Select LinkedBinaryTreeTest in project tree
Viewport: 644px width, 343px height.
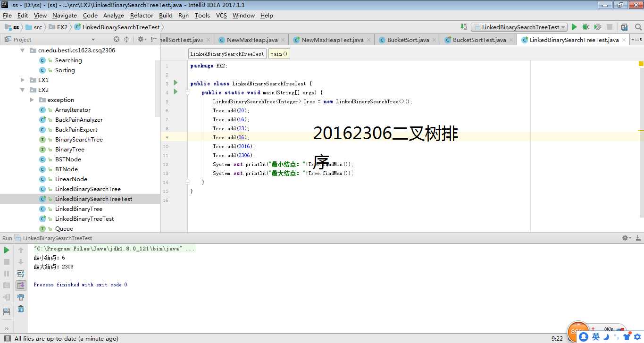pyautogui.click(x=84, y=218)
